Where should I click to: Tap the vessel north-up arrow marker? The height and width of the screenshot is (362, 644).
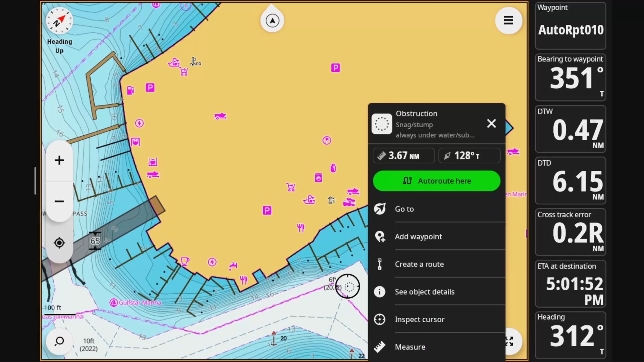pos(272,21)
